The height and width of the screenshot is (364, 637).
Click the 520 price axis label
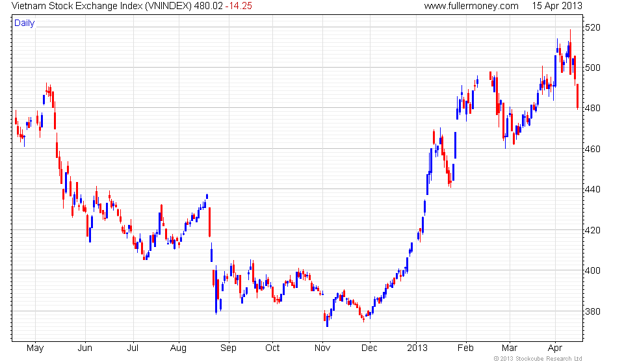[592, 27]
